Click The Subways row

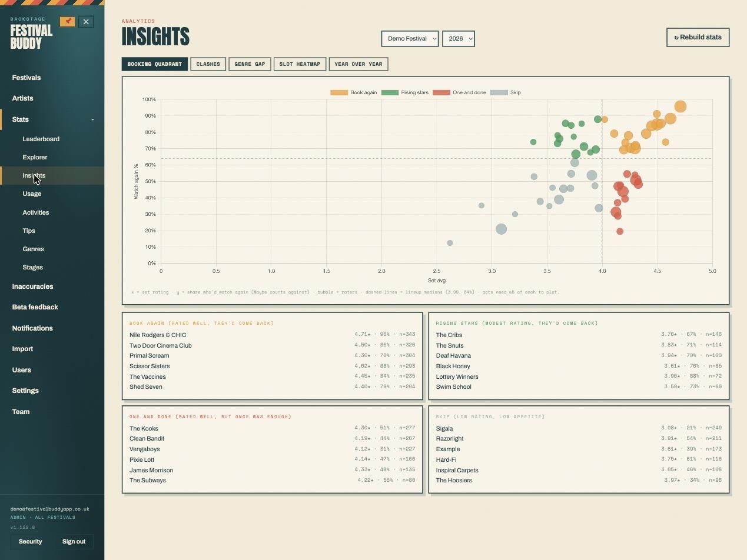point(272,480)
